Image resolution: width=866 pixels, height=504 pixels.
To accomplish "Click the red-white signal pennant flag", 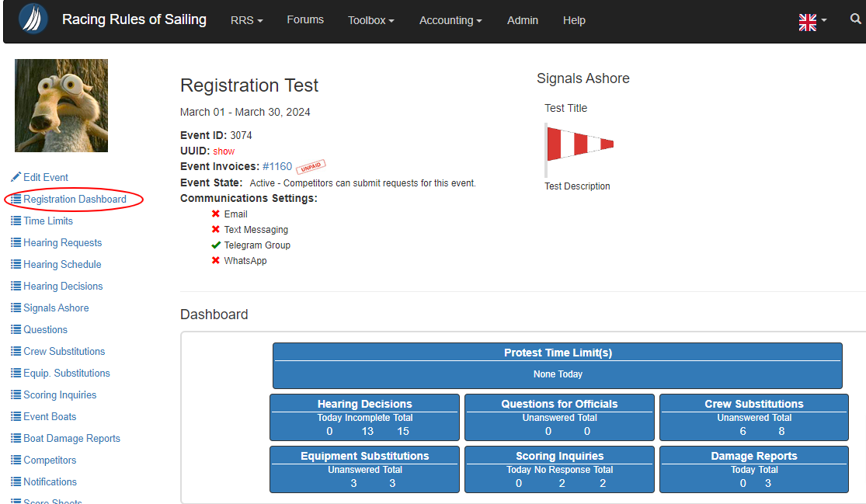I will 579,144.
